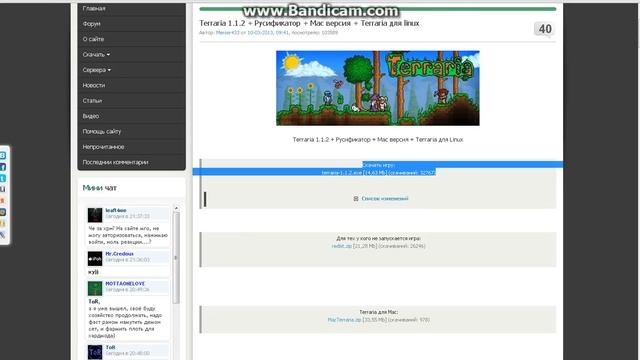Open ToR chat avatar
This screenshot has width=640, height=360.
(x=95, y=352)
